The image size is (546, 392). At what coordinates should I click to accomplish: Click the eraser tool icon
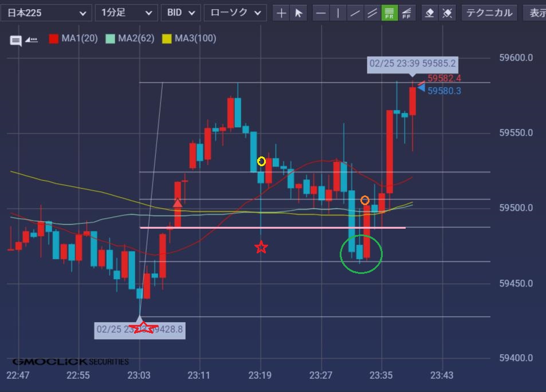point(430,13)
